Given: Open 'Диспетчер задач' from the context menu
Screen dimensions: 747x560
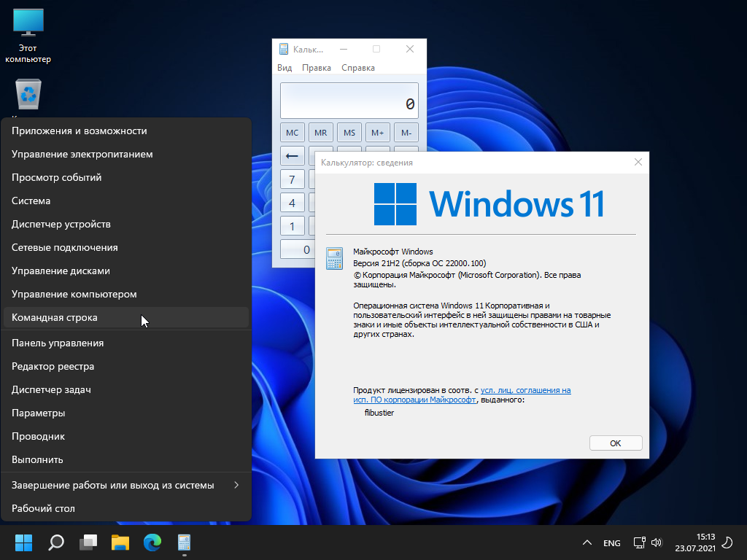Looking at the screenshot, I should point(51,389).
